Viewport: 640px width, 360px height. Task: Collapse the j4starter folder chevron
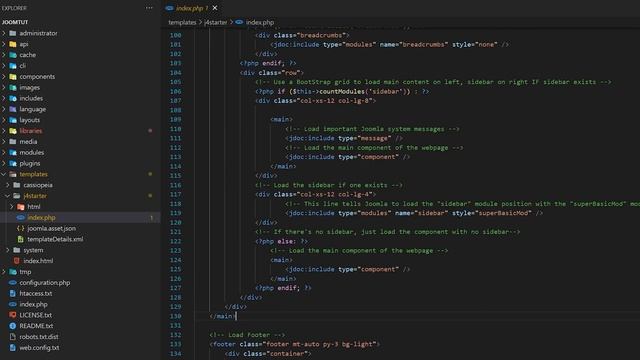[8, 196]
